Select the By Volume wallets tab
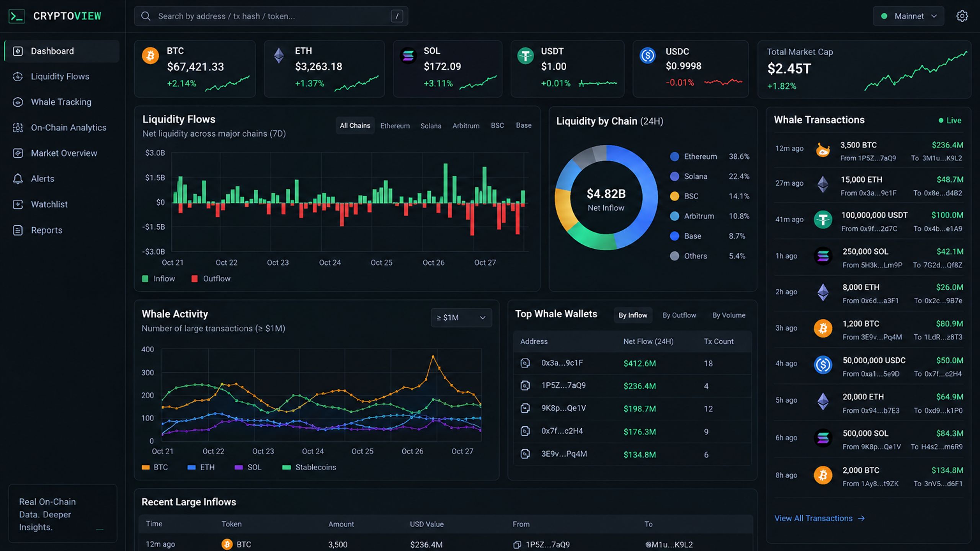Screen dimensions: 980x551 pyautogui.click(x=729, y=315)
